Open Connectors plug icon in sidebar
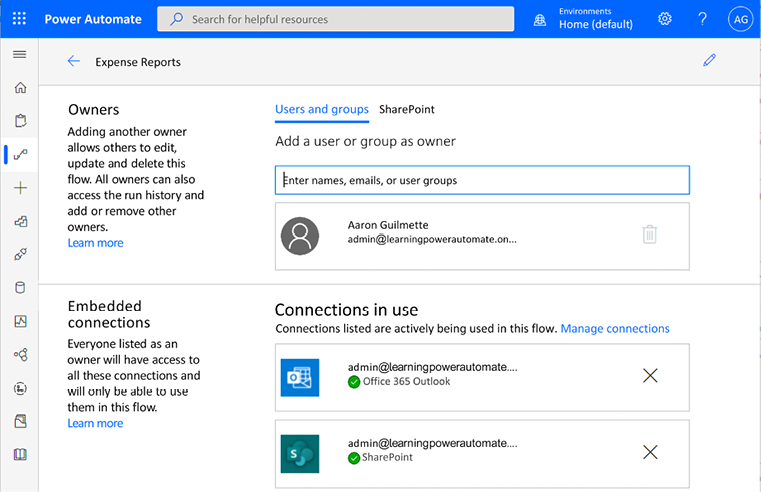The width and height of the screenshot is (761, 492). [20, 254]
